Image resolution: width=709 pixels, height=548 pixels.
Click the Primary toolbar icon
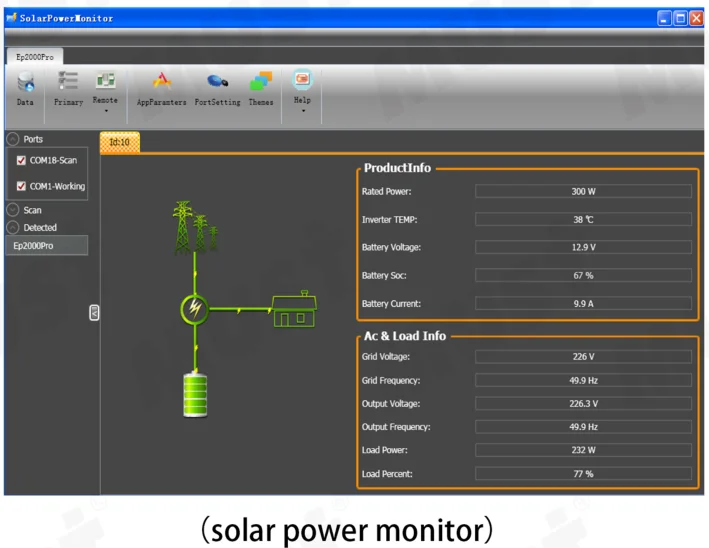pos(68,83)
